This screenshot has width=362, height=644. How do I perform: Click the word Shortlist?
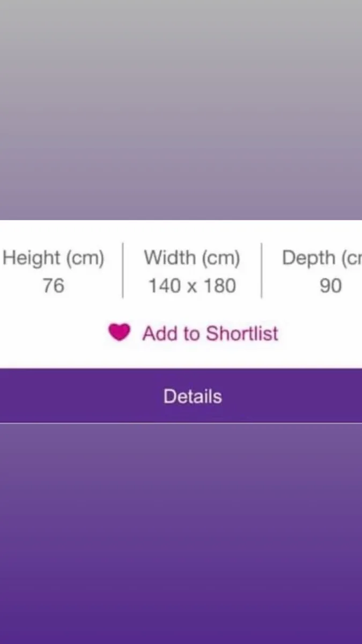coord(242,333)
